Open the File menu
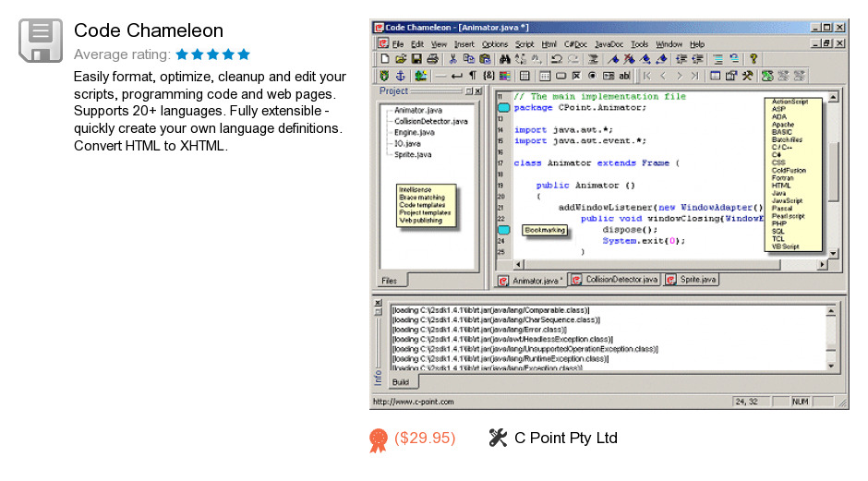 (398, 43)
